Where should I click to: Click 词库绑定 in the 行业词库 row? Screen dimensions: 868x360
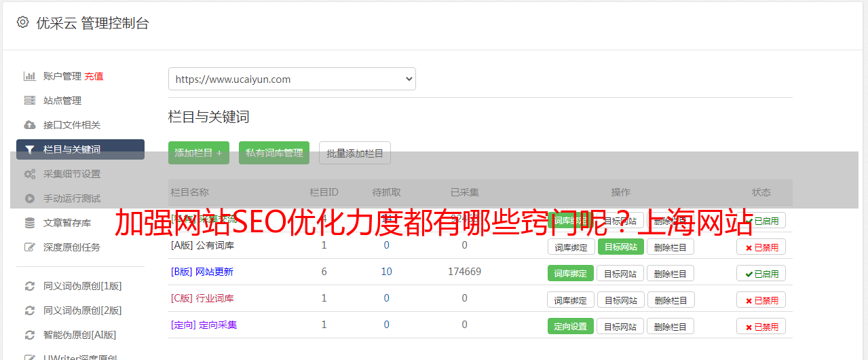coord(571,300)
